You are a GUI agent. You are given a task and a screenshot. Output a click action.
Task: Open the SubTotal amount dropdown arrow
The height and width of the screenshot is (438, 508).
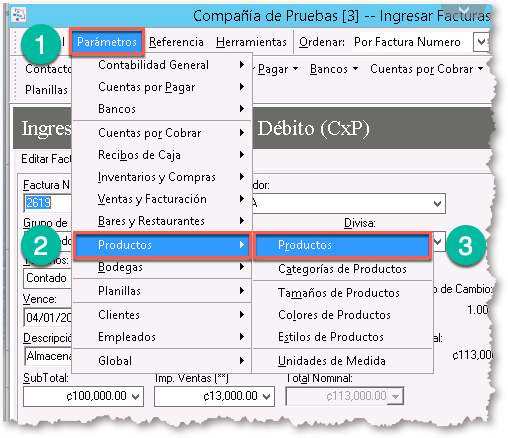(x=135, y=396)
